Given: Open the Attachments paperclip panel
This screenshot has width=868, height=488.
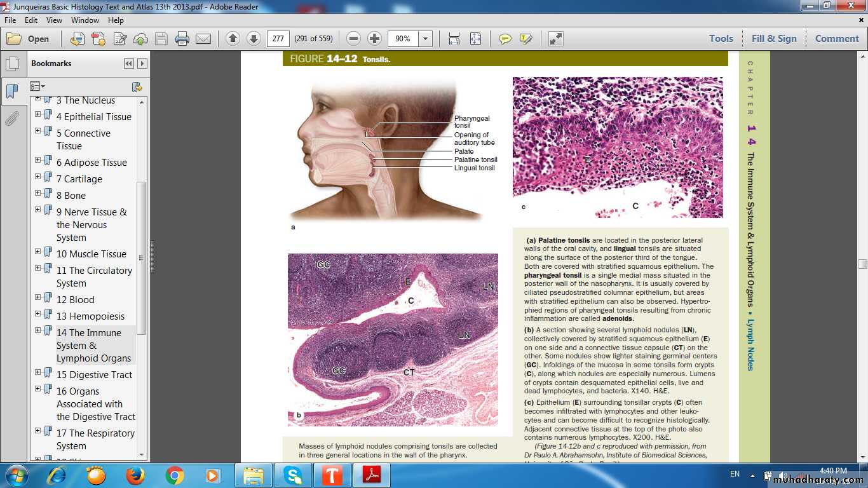Looking at the screenshot, I should (x=11, y=119).
